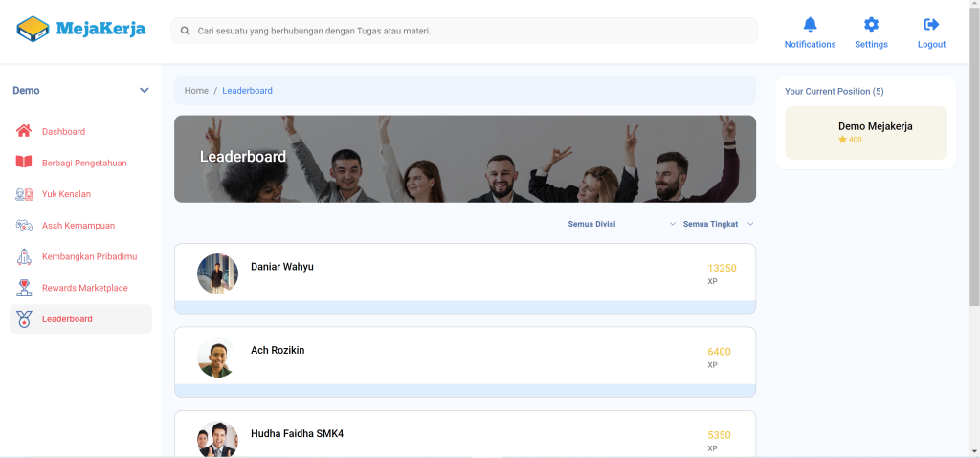980x458 pixels.
Task: Open the Notifications bell icon
Action: tap(810, 24)
